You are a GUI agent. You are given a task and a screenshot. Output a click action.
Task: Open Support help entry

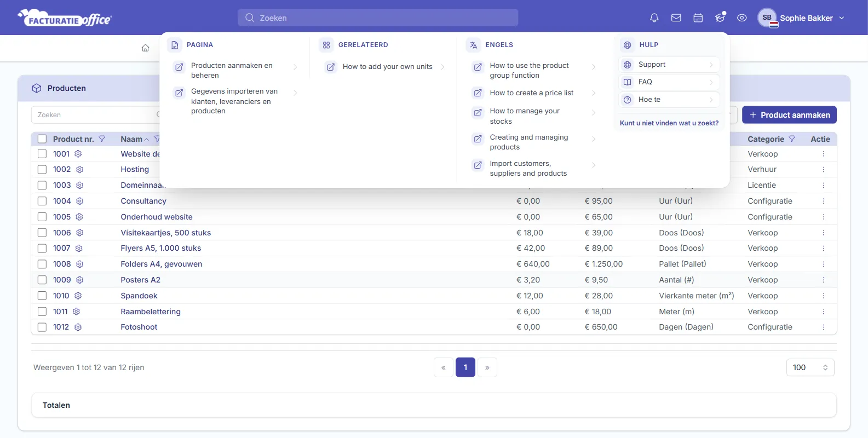[669, 65]
